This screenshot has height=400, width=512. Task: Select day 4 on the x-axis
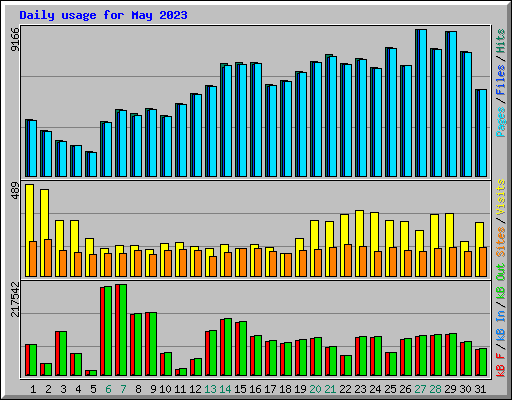78,389
